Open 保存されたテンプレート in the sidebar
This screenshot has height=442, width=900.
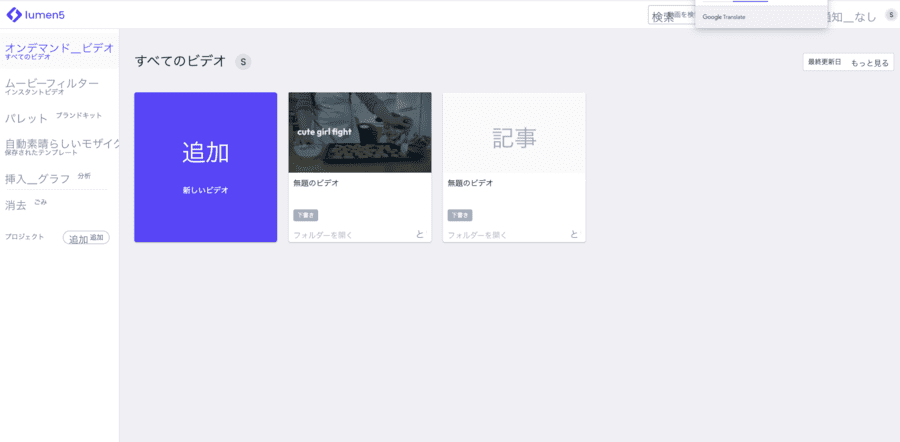pyautogui.click(x=60, y=148)
